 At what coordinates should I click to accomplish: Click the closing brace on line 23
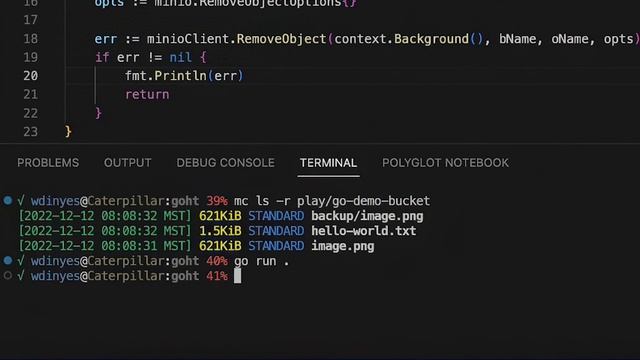[68, 131]
